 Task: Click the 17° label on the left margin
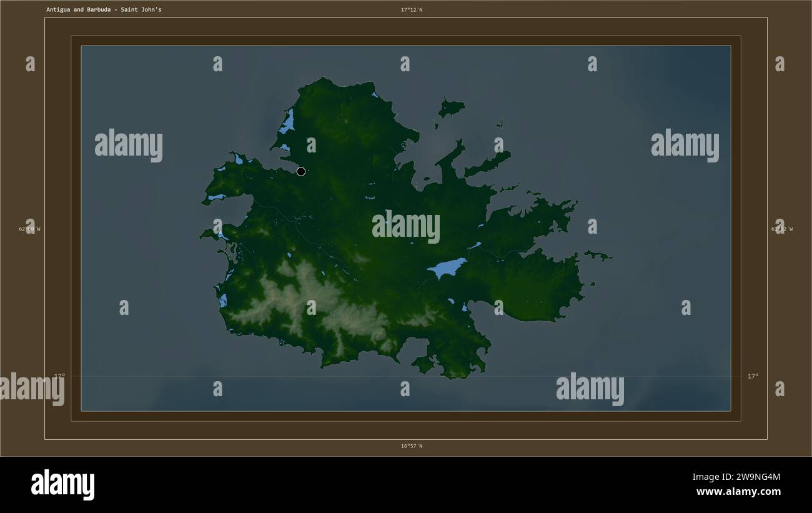(x=59, y=376)
